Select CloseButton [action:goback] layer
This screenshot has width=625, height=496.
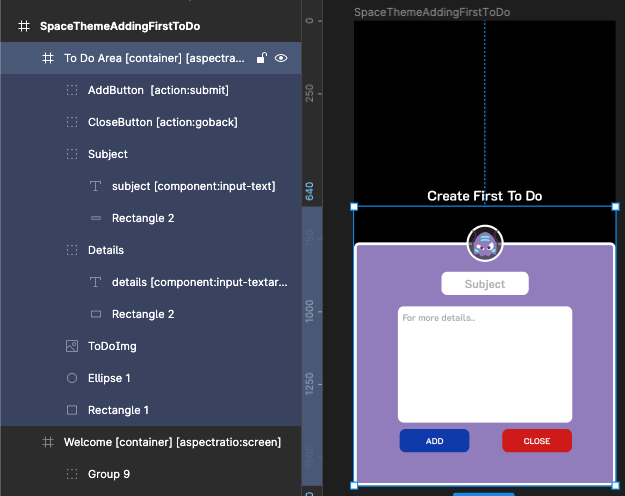151,122
